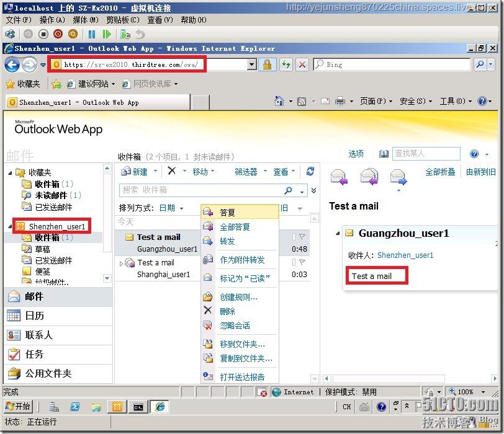The height and width of the screenshot is (434, 504).
Task: Click the VM revert undo arrow icon
Action: [140, 33]
